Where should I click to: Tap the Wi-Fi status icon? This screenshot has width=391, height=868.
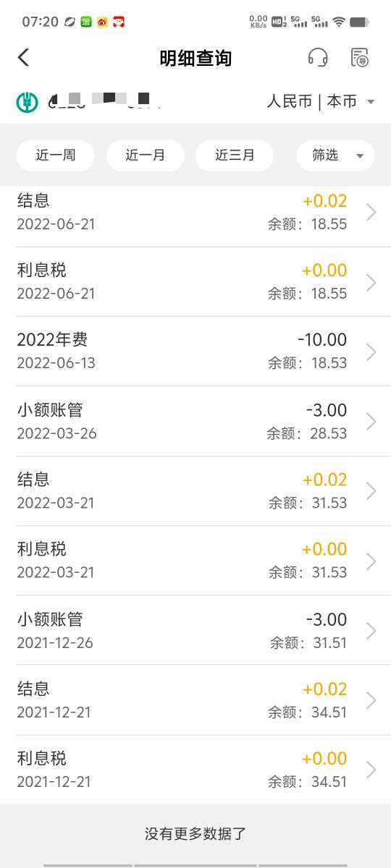(339, 22)
